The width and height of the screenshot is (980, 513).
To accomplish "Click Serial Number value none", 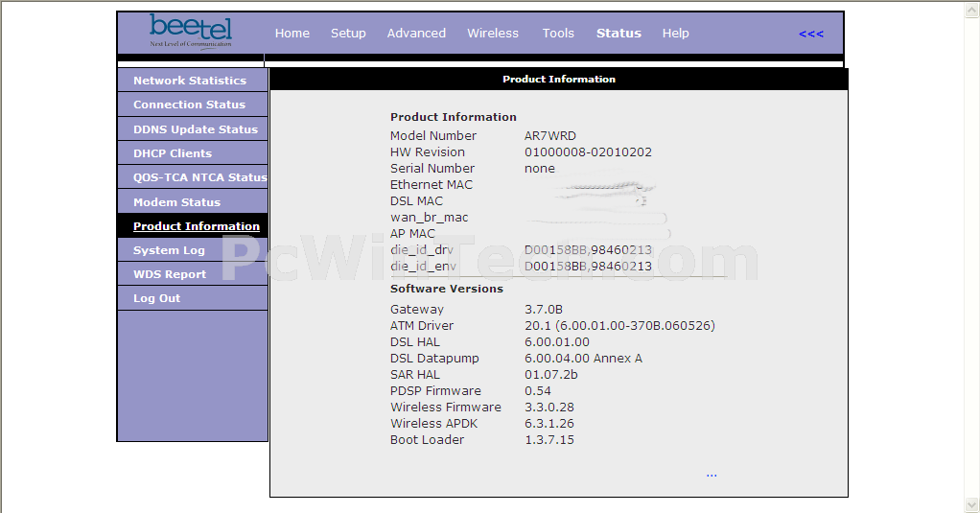I will click(539, 169).
